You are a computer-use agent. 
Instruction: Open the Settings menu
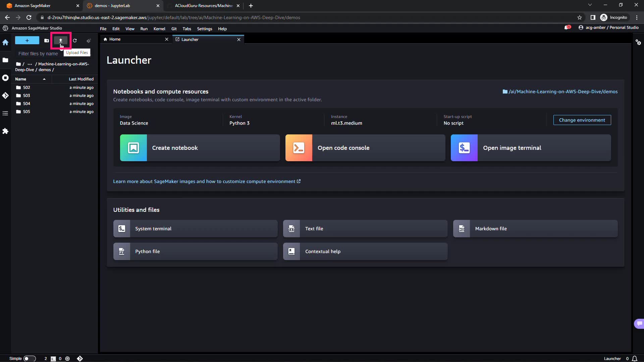click(204, 29)
